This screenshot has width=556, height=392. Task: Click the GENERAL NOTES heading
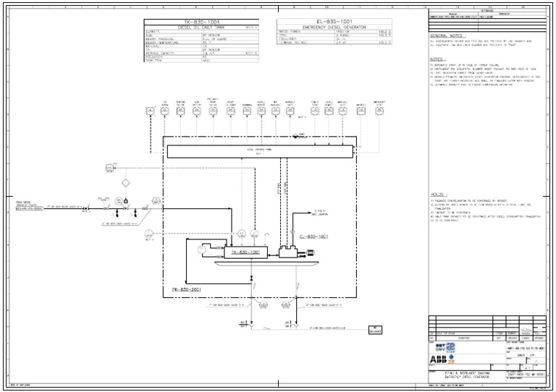point(448,35)
